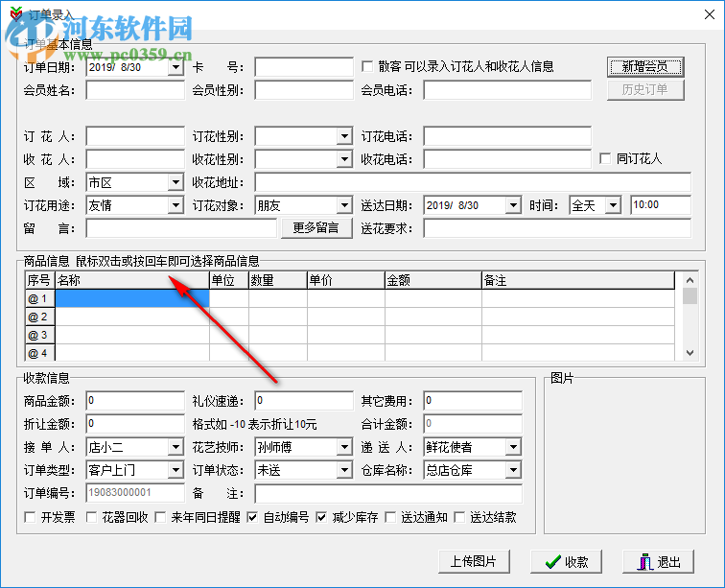This screenshot has height=588, width=725.
Task: Click the 备注 input field in 收款信息
Action: (x=388, y=494)
